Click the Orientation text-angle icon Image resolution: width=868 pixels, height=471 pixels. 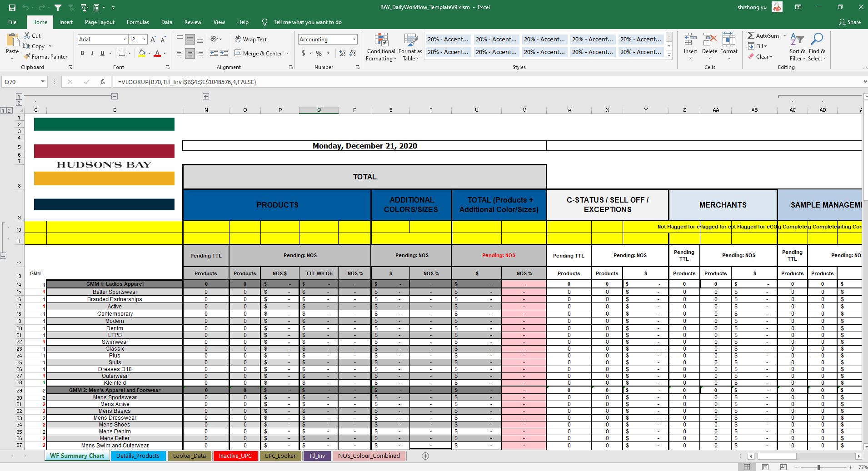(214, 39)
